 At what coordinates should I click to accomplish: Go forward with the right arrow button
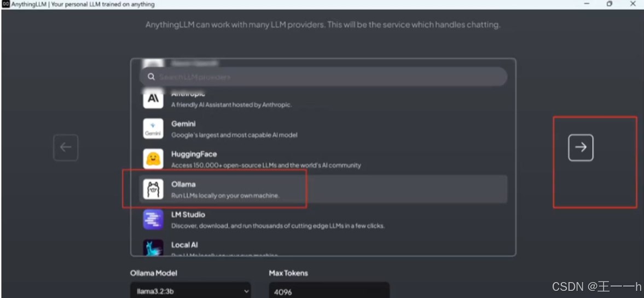(581, 147)
